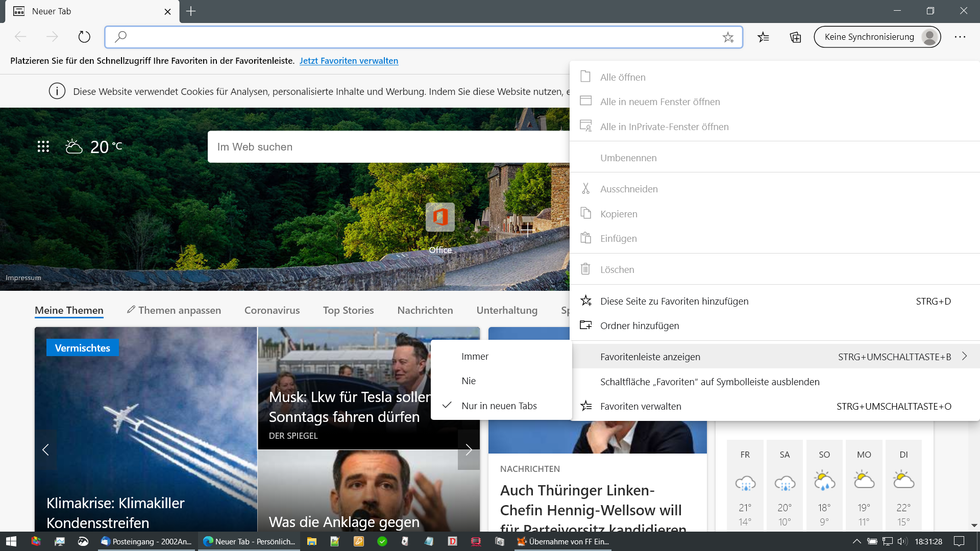The image size is (980, 551).
Task: Select the 'Immer' option in submenu
Action: pos(475,357)
